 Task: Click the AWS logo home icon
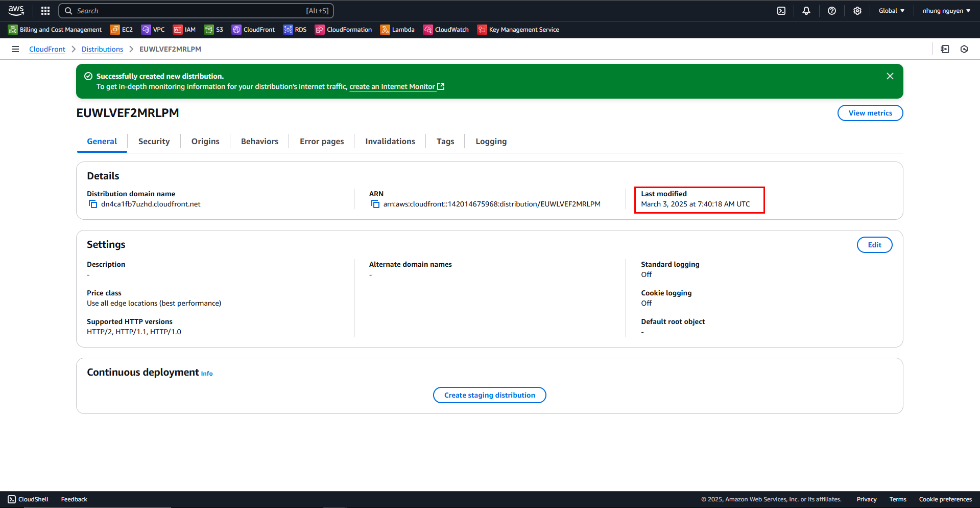16,10
